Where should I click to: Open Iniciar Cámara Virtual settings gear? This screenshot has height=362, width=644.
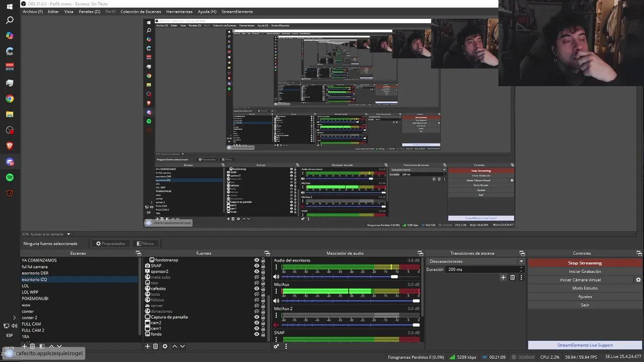pyautogui.click(x=638, y=280)
